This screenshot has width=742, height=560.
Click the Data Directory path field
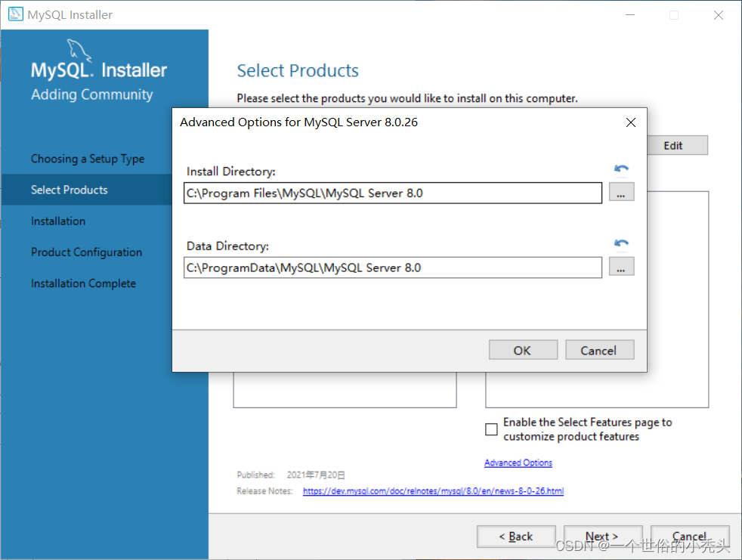pos(392,268)
